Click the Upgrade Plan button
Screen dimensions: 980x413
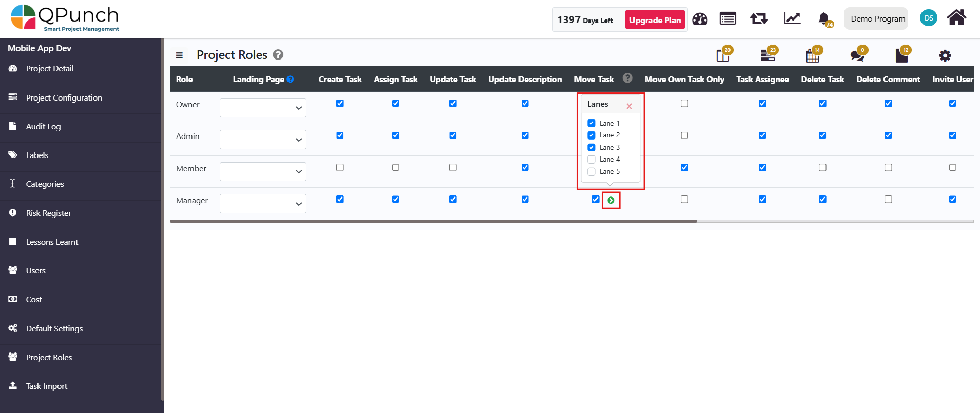(x=655, y=20)
